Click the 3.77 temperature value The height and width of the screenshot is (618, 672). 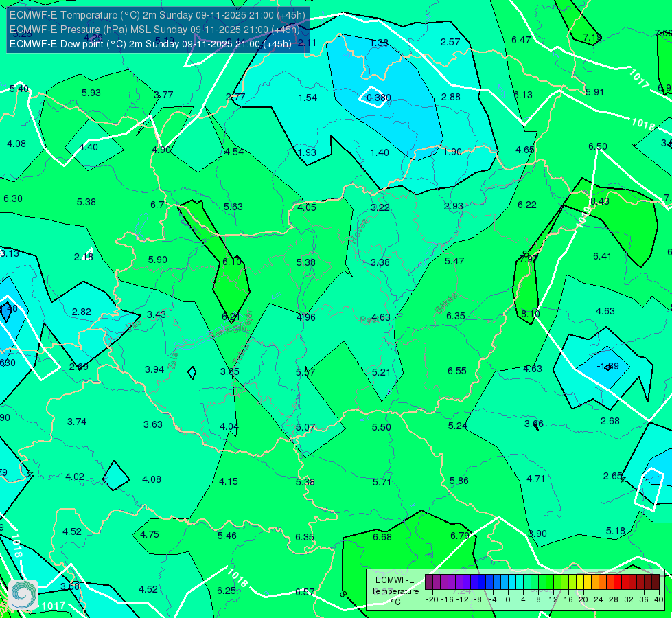(164, 95)
